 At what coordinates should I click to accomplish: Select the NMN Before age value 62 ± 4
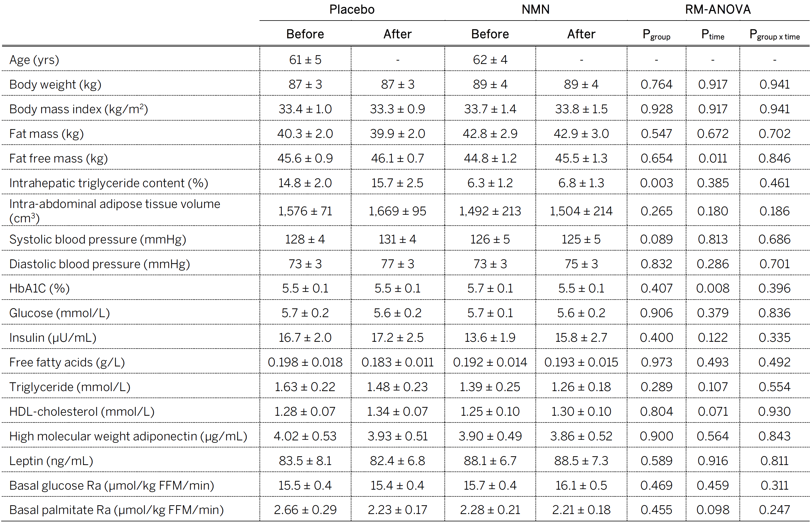(x=490, y=60)
